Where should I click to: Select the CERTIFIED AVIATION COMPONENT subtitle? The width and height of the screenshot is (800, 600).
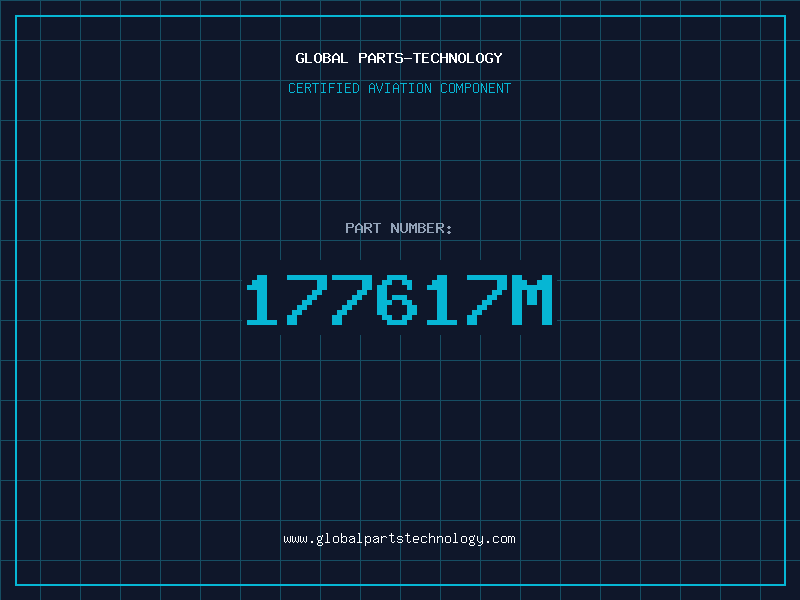pyautogui.click(x=399, y=88)
